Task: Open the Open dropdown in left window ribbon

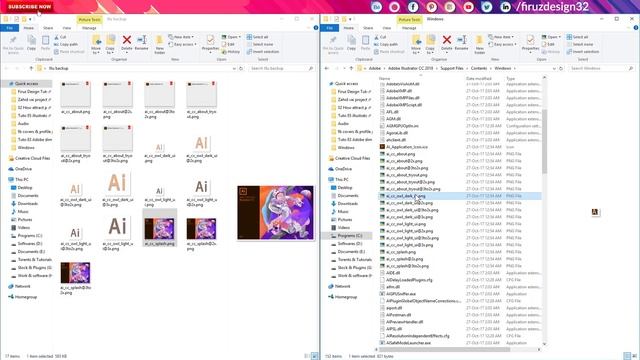Action: 231,37
